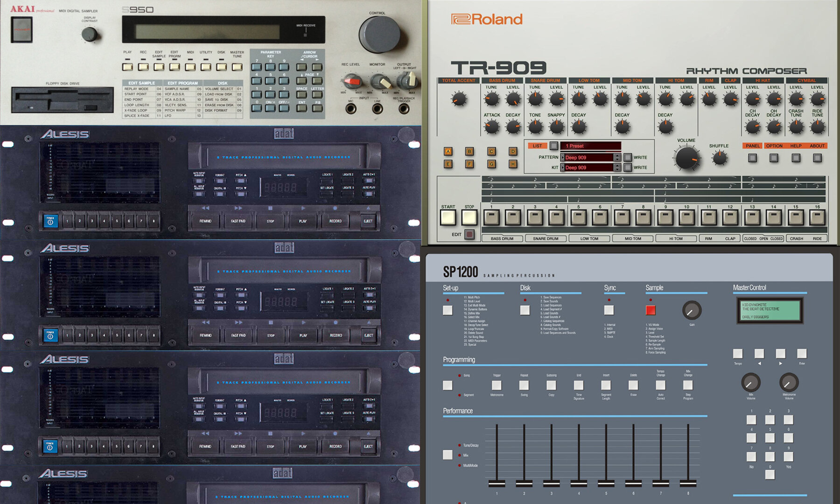Click the SP1200 Metronome Volume knob
This screenshot has width=840, height=504.
pyautogui.click(x=789, y=383)
